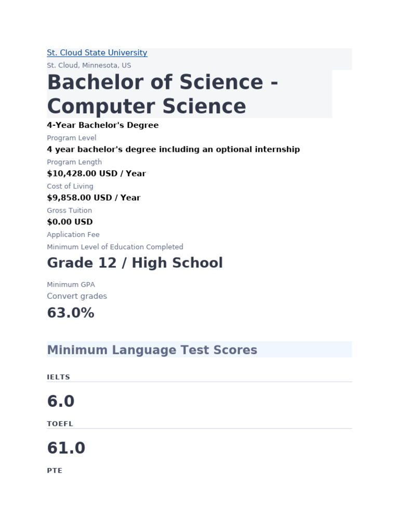The image size is (399, 532).
Task: Click the Bachelor of Science - Computer Science heading
Action: pyautogui.click(x=163, y=94)
